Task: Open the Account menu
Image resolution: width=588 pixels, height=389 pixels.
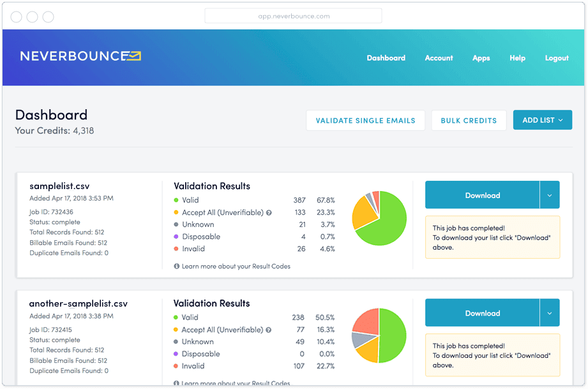Action: pyautogui.click(x=439, y=57)
